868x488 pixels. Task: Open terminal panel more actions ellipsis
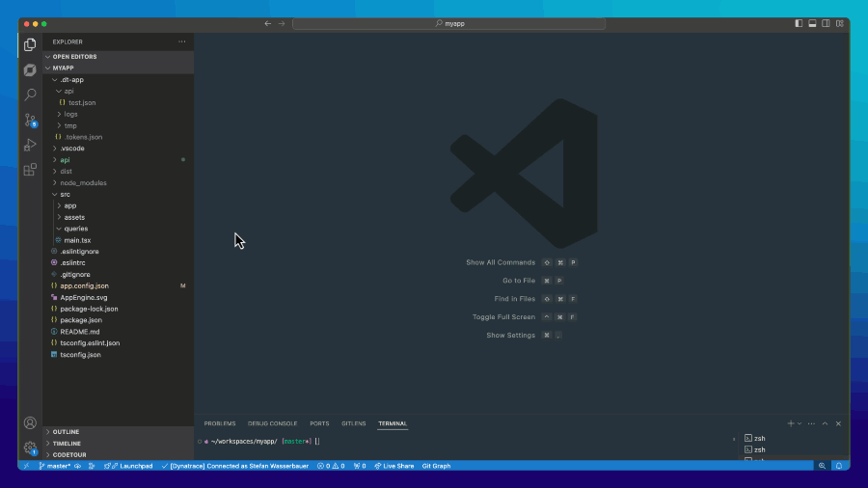click(811, 423)
